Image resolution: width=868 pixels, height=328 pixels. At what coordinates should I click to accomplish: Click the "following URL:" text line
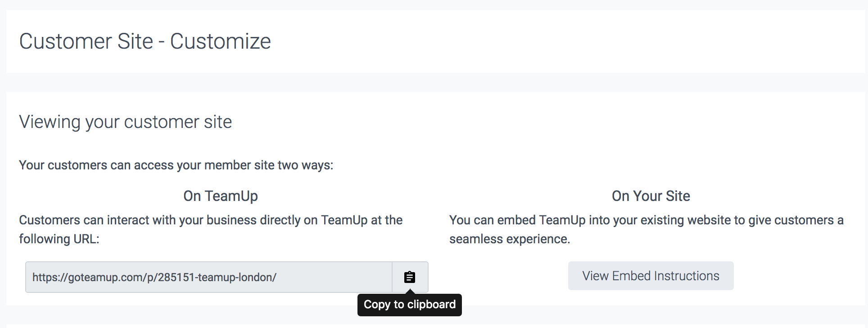tap(59, 239)
